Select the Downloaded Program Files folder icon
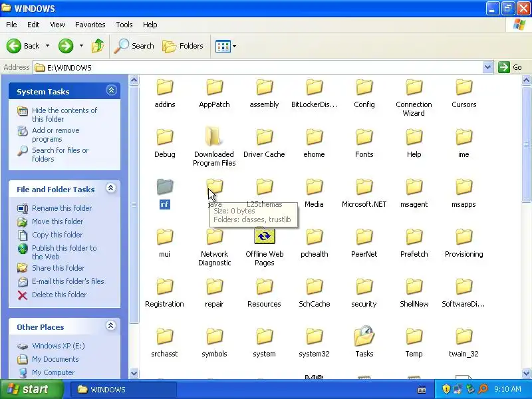532x399 pixels. 213,136
